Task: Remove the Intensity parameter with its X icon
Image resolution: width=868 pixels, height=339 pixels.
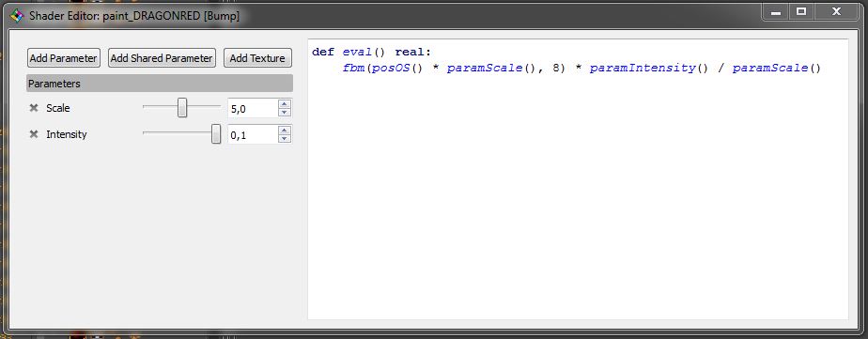Action: point(34,134)
